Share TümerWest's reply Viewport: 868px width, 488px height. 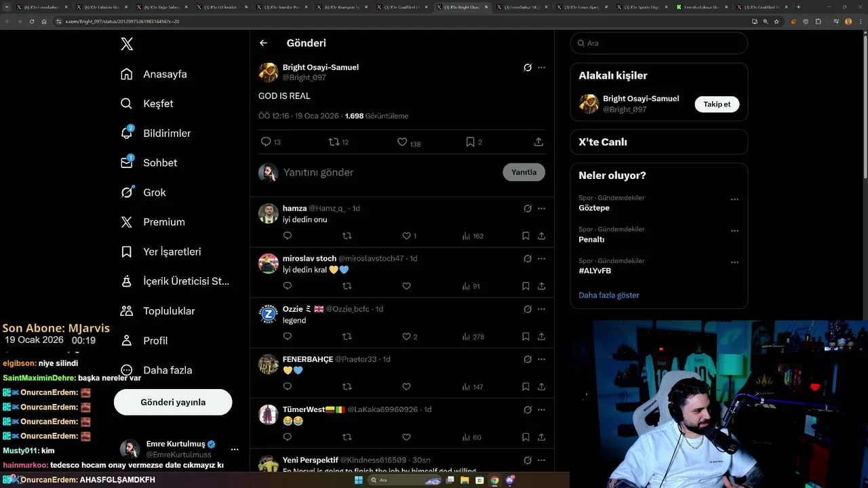tap(541, 437)
